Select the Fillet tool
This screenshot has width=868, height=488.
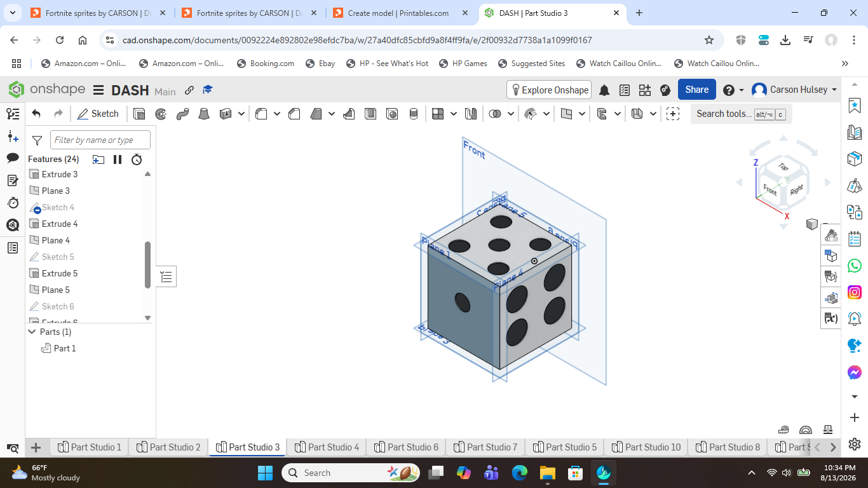pyautogui.click(x=261, y=114)
